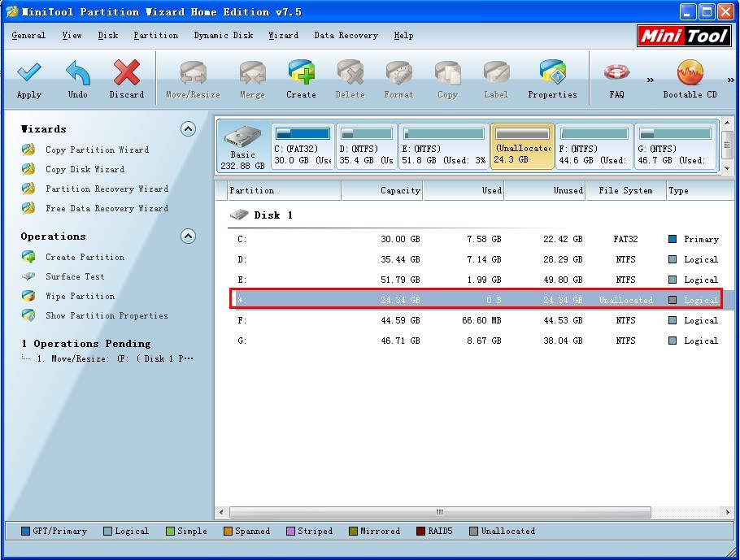Sort by File System column header
Viewport: 740px width, 560px height.
(x=626, y=191)
